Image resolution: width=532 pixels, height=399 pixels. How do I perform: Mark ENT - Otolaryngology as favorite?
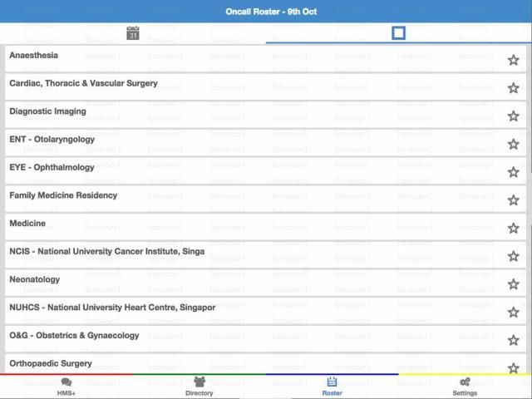[x=513, y=145]
